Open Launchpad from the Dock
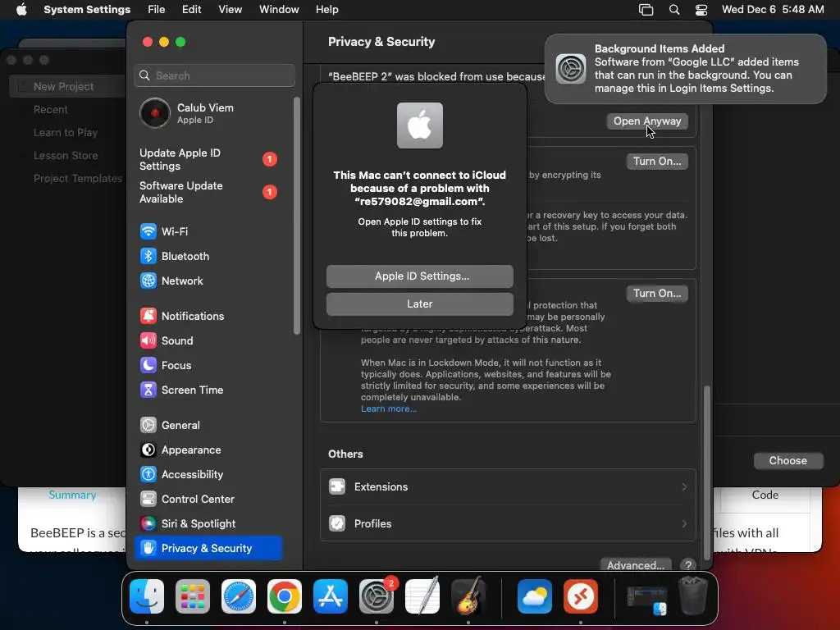Image resolution: width=840 pixels, height=630 pixels. [193, 596]
